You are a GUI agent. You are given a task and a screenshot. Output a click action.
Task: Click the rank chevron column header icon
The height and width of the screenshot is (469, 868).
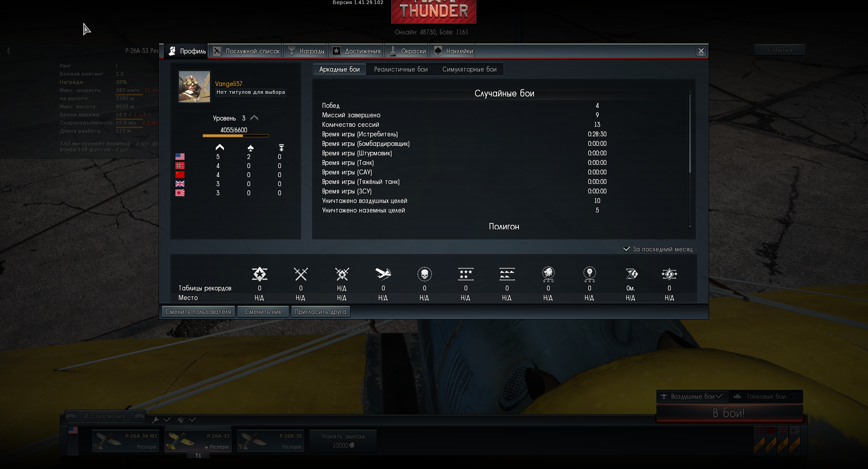pos(219,147)
